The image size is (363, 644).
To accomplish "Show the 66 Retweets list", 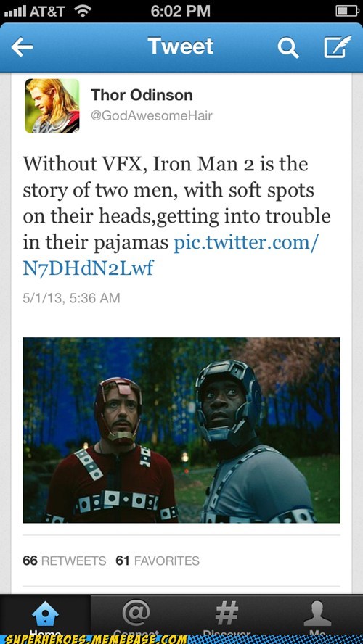I will point(64,561).
